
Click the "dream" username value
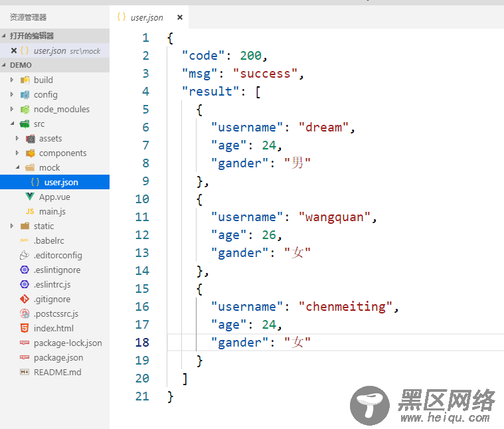coord(323,128)
